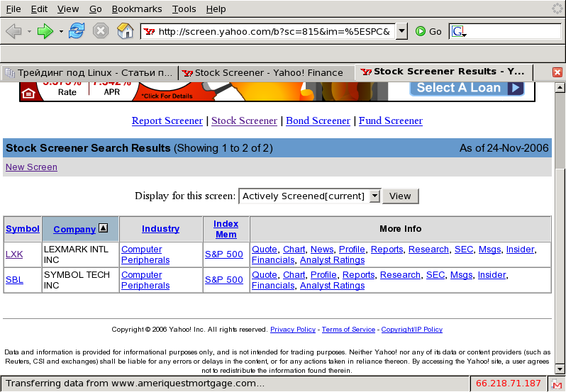Open Computer Peripherals link in LXK row
This screenshot has width=566, height=392.
coord(145,254)
